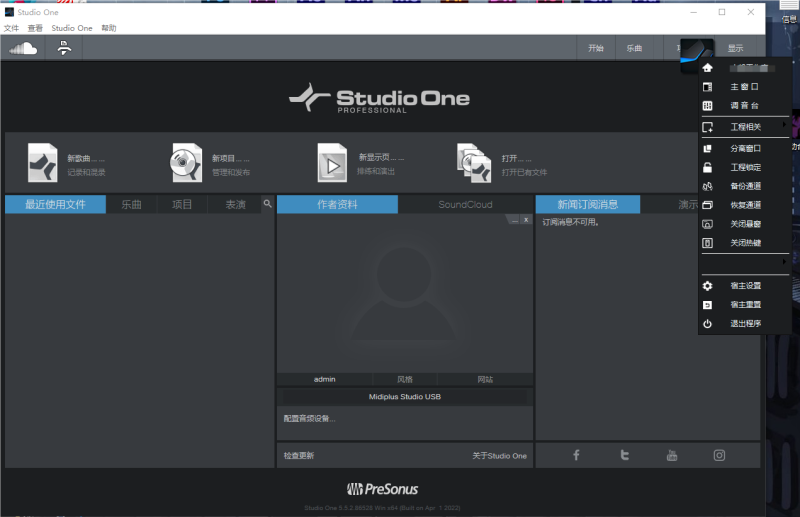
Task: Click the 工程锁定 padlock icon
Action: pos(707,167)
